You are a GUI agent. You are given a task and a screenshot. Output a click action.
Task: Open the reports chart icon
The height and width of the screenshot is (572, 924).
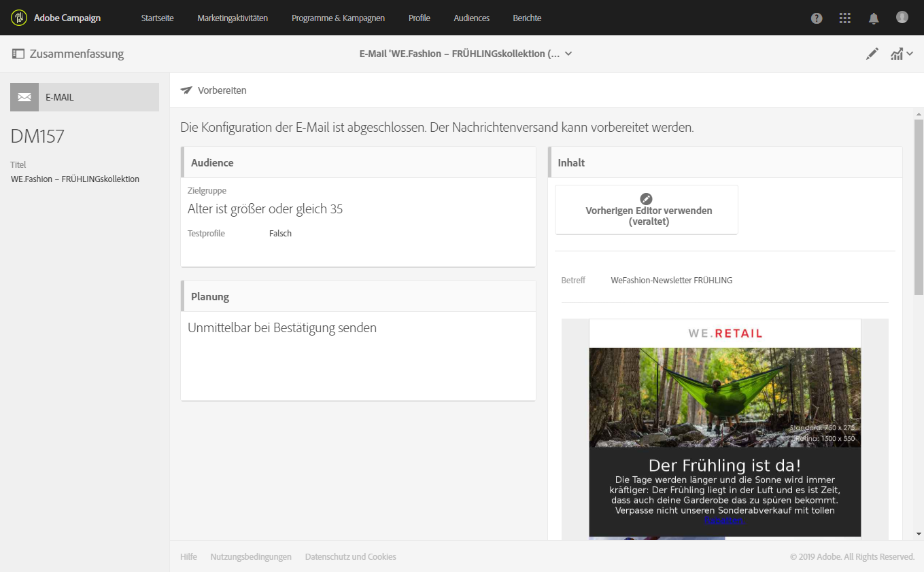[x=897, y=54]
